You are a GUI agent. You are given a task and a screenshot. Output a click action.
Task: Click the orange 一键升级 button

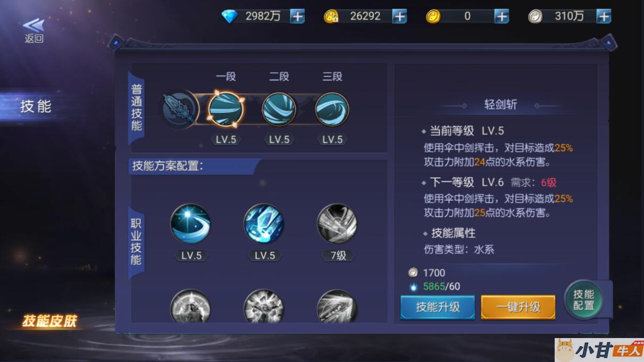click(518, 307)
